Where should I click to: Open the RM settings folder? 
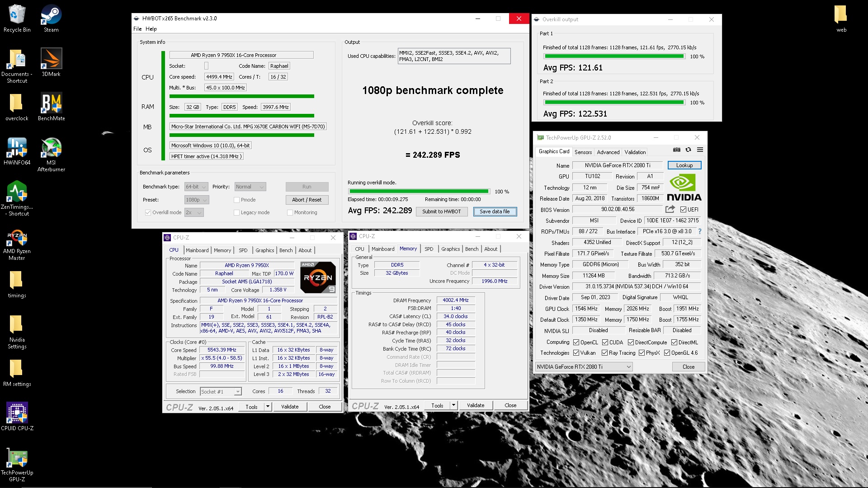coord(17,373)
